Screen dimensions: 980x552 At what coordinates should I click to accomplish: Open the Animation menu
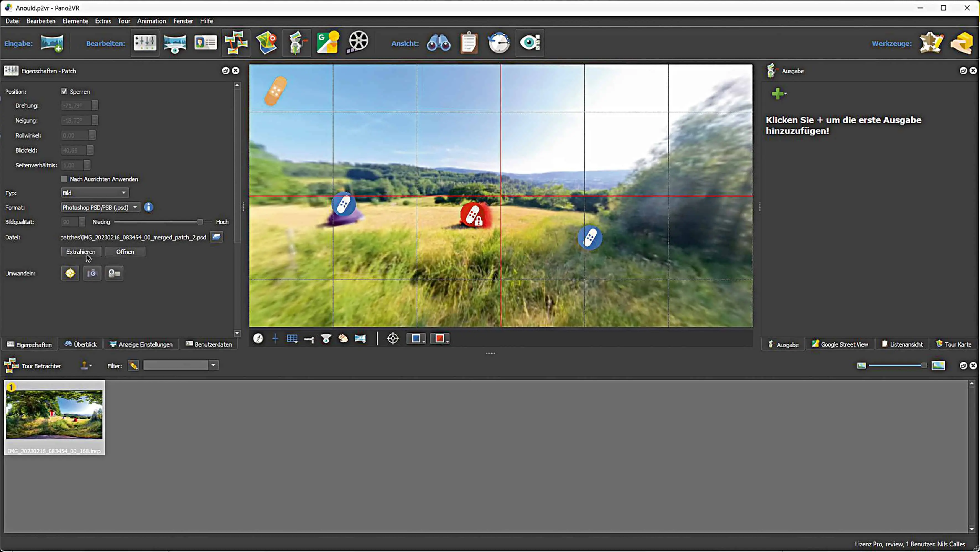[x=151, y=21]
